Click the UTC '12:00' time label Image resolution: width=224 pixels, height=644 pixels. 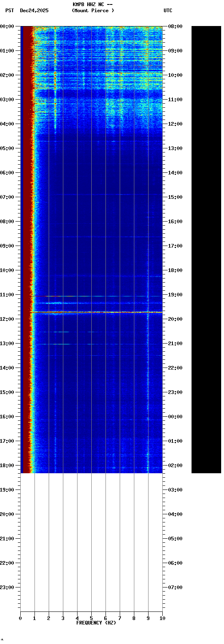coord(175,124)
